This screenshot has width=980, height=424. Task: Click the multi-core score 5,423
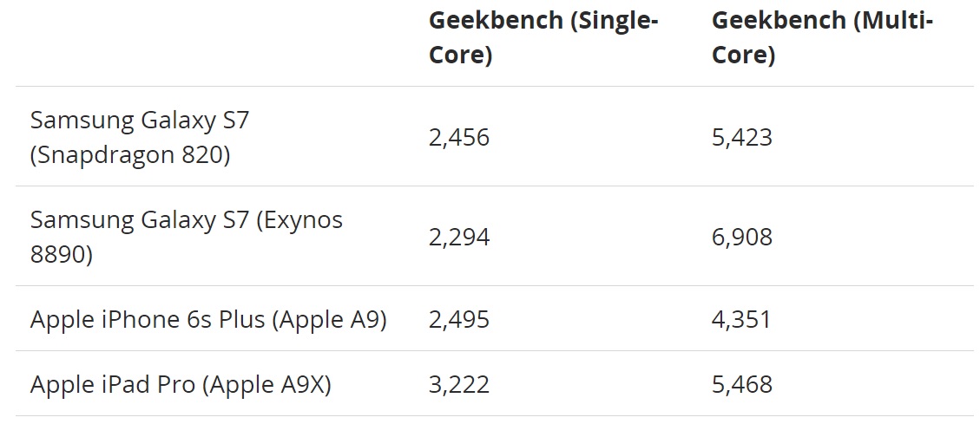point(742,137)
